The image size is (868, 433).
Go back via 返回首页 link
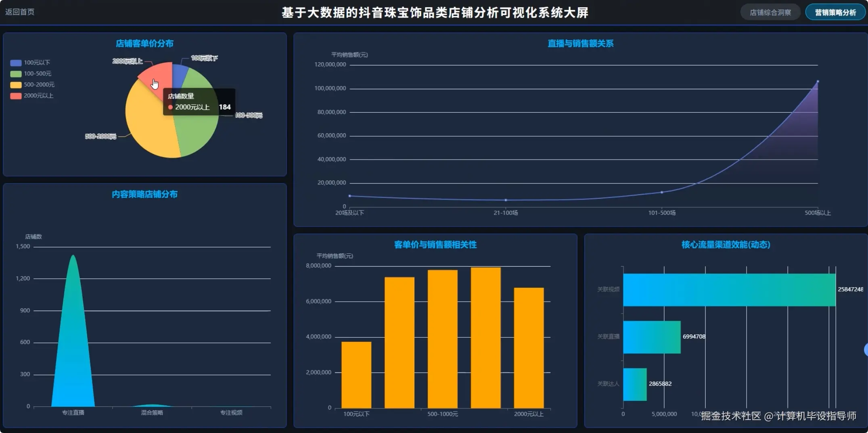(20, 12)
